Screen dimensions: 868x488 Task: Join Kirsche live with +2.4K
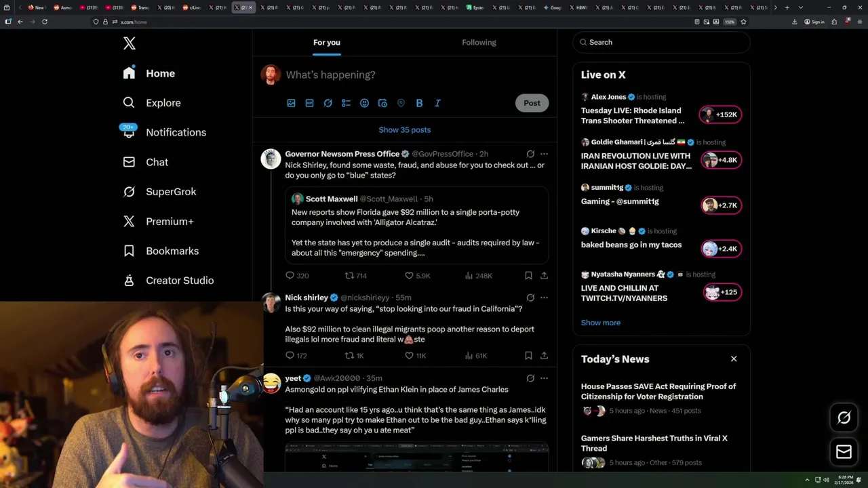coord(721,249)
